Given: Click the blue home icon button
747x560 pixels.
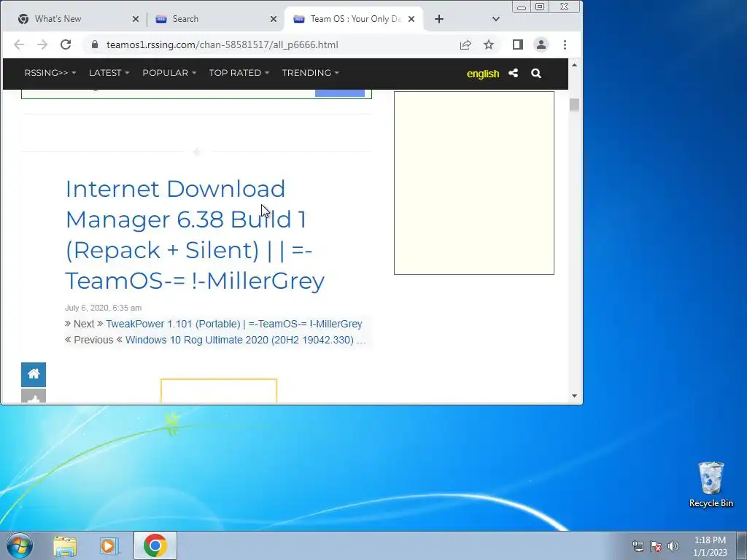Looking at the screenshot, I should [34, 374].
